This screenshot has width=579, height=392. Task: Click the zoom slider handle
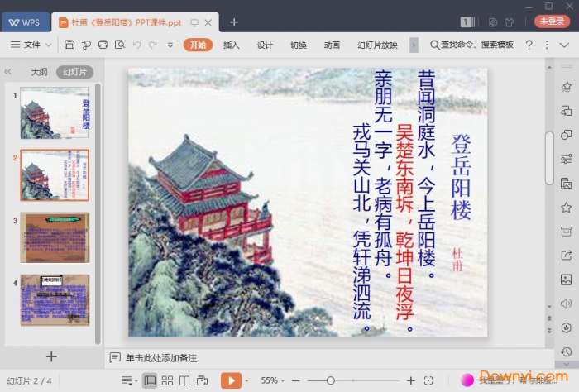(x=331, y=380)
